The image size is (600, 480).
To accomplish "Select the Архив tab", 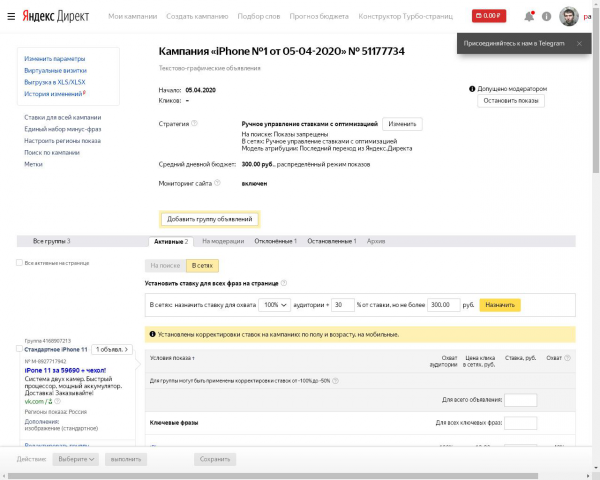I will click(376, 241).
